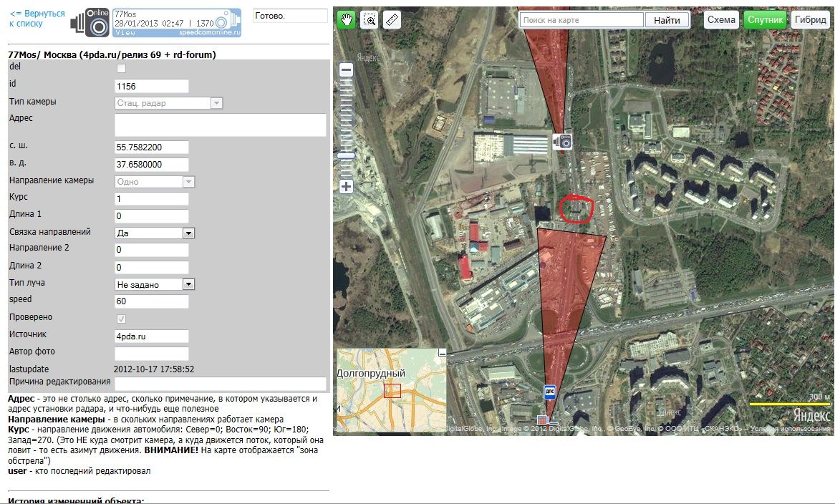Select the hand pan tool on map
Screen dimensions: 835x504
[x=346, y=20]
